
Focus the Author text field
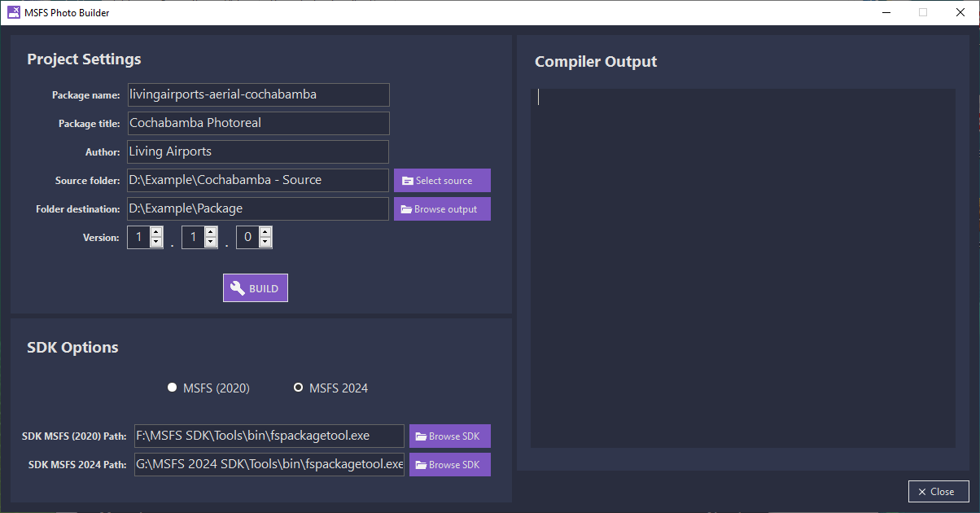258,151
